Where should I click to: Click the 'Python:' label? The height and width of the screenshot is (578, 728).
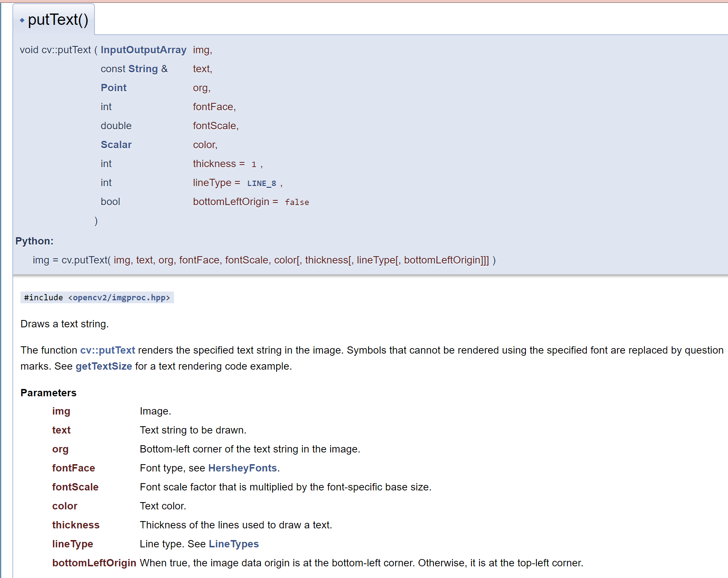click(x=34, y=241)
